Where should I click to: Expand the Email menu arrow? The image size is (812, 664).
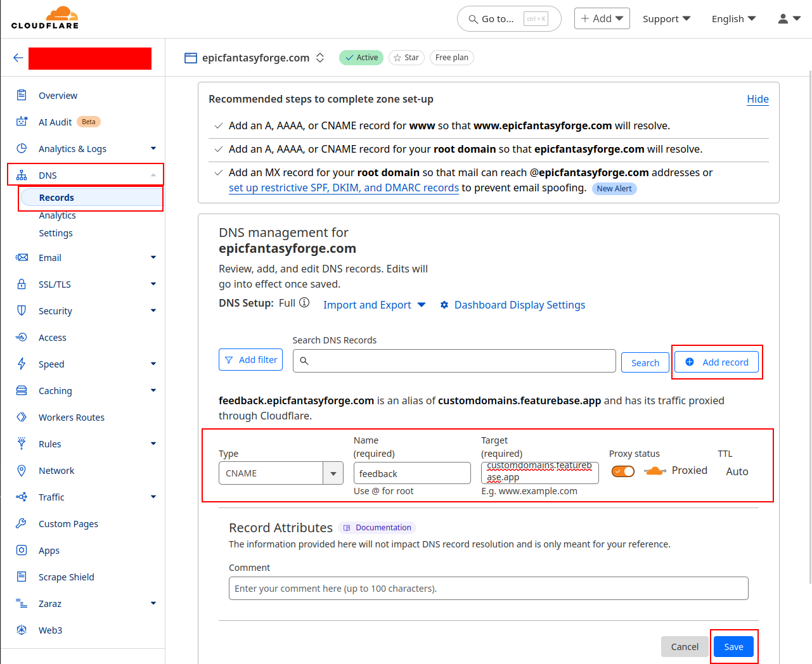click(153, 257)
